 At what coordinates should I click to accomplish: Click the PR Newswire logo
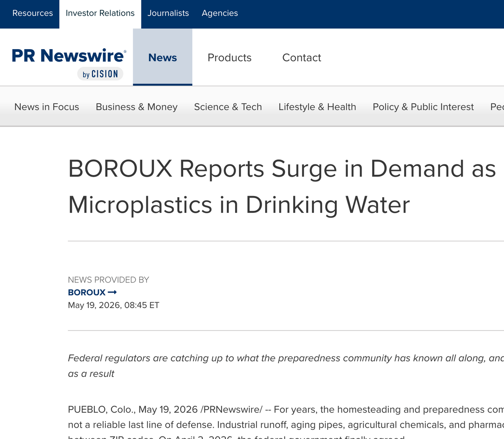(x=69, y=55)
